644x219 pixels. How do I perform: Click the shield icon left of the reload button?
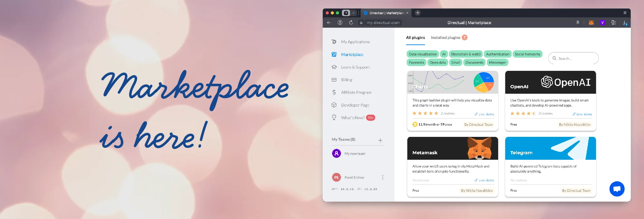click(340, 23)
